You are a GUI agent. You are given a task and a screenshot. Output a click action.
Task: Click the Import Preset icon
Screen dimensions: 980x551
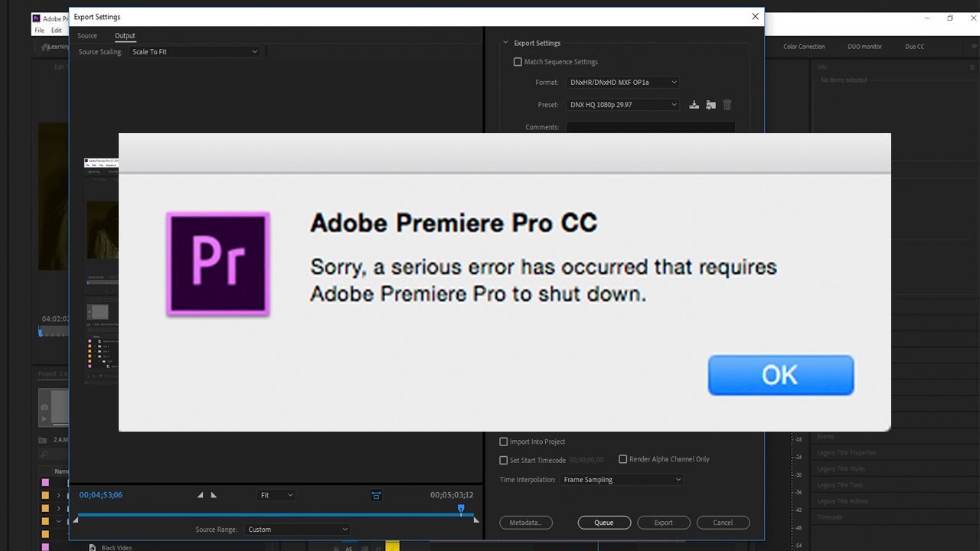coord(710,105)
